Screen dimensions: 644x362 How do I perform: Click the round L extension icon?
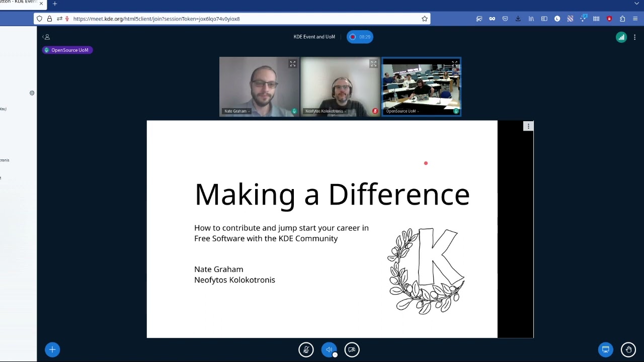tap(557, 19)
